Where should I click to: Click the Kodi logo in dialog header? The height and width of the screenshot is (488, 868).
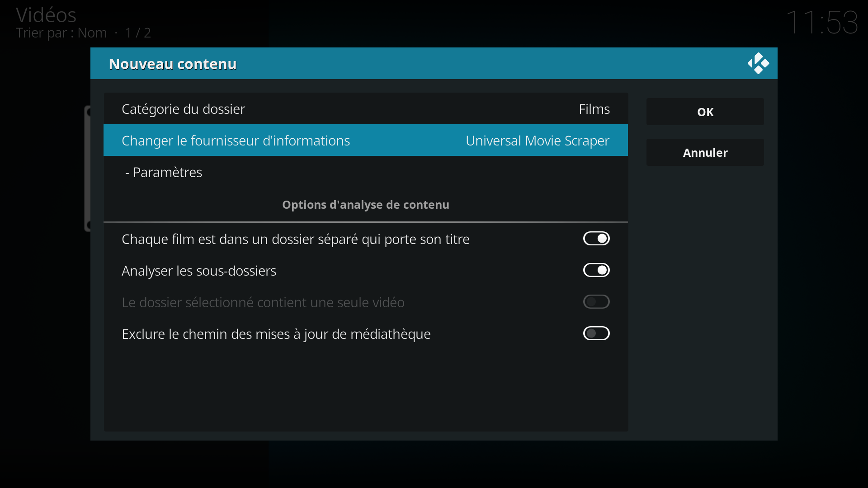(x=758, y=63)
